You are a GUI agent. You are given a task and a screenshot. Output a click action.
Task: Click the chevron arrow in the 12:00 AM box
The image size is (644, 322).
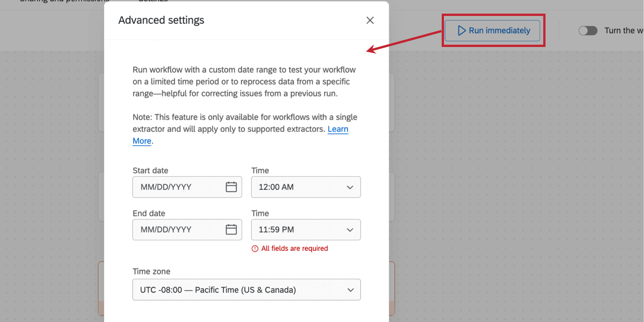350,188
